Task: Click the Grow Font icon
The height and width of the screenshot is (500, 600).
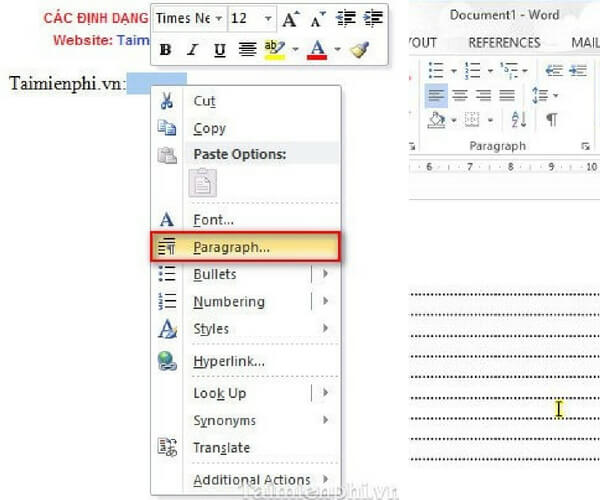Action: coord(290,19)
